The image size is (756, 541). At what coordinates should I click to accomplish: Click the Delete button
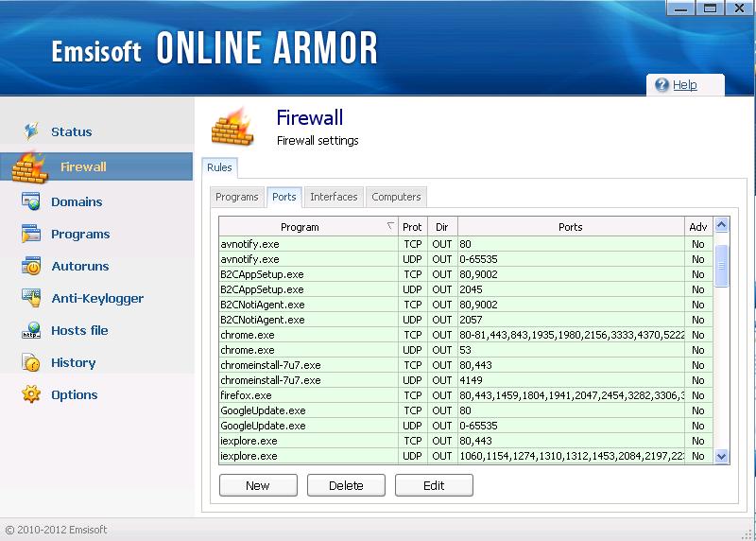[x=346, y=485]
